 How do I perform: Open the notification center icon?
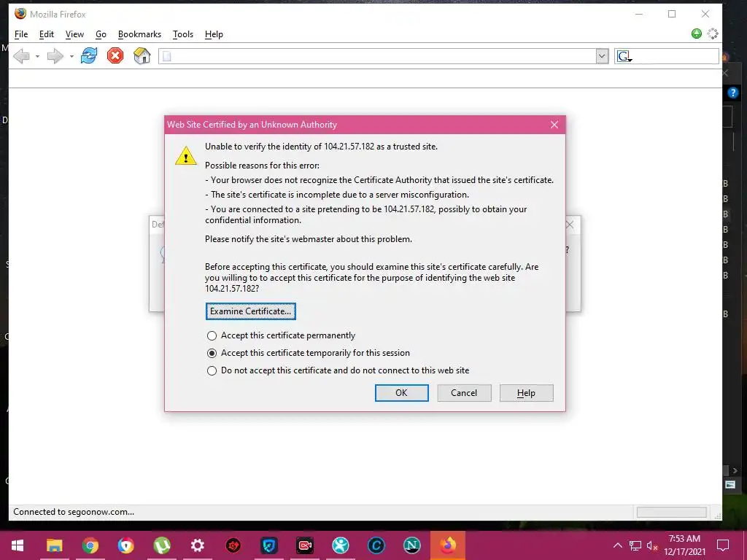click(x=723, y=545)
